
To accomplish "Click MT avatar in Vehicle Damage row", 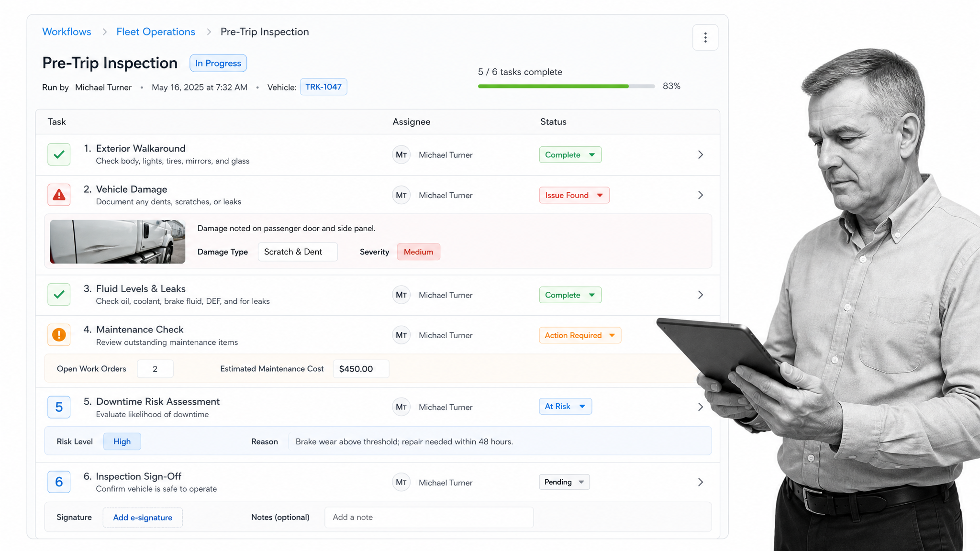I will [x=401, y=195].
